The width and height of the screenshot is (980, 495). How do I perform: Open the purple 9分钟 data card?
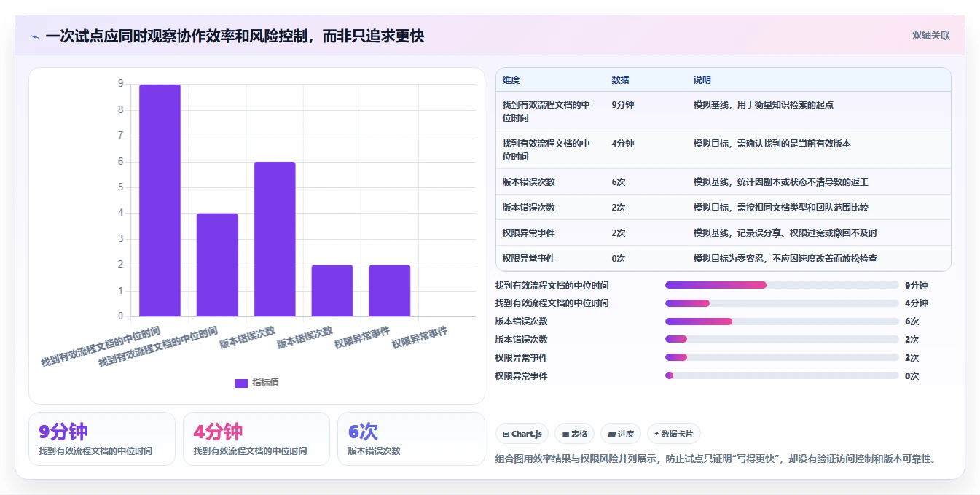[102, 439]
